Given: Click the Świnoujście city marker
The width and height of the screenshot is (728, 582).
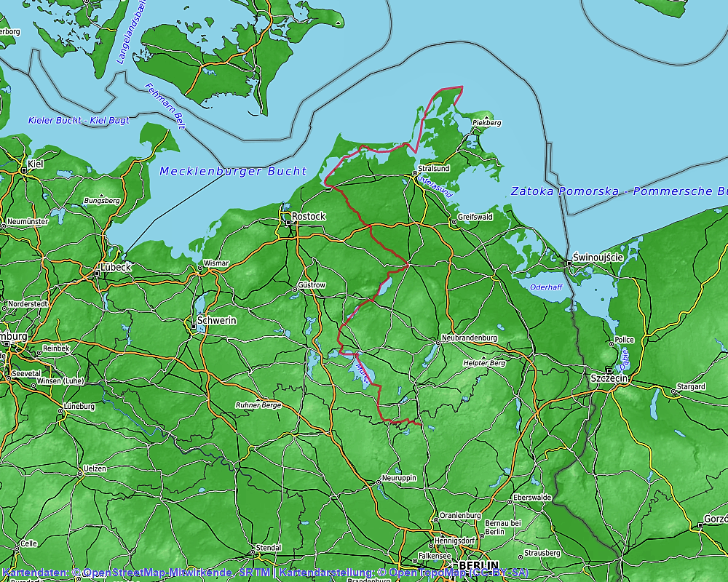Looking at the screenshot, I should [x=569, y=263].
